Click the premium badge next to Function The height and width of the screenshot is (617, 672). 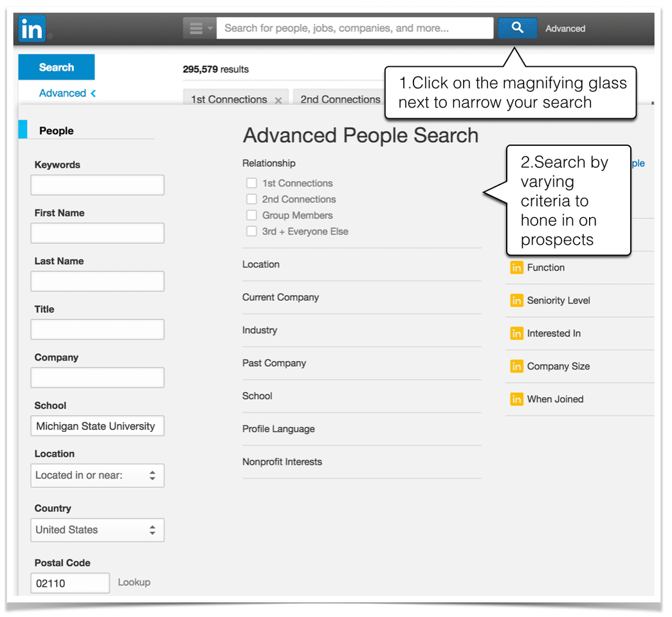pyautogui.click(x=516, y=267)
